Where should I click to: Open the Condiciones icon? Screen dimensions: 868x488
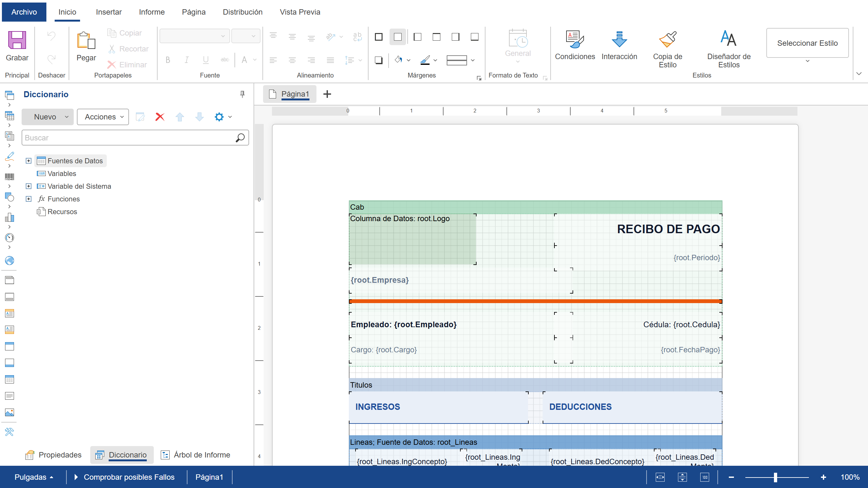click(x=574, y=39)
